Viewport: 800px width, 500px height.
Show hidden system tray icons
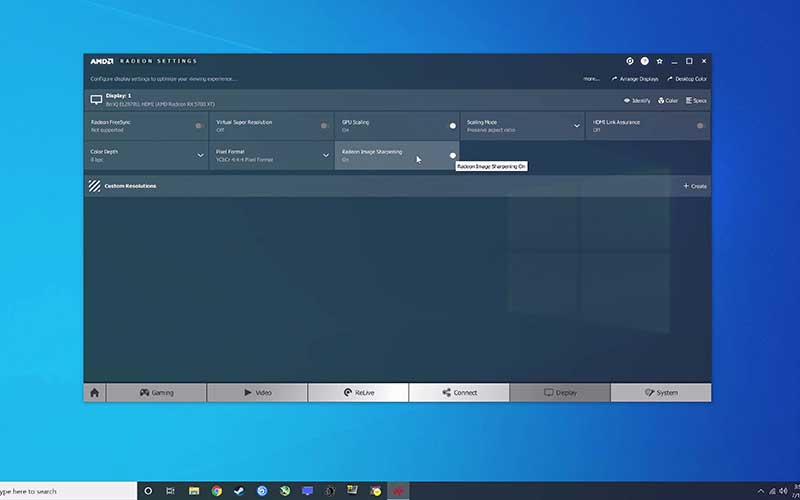[x=761, y=492]
